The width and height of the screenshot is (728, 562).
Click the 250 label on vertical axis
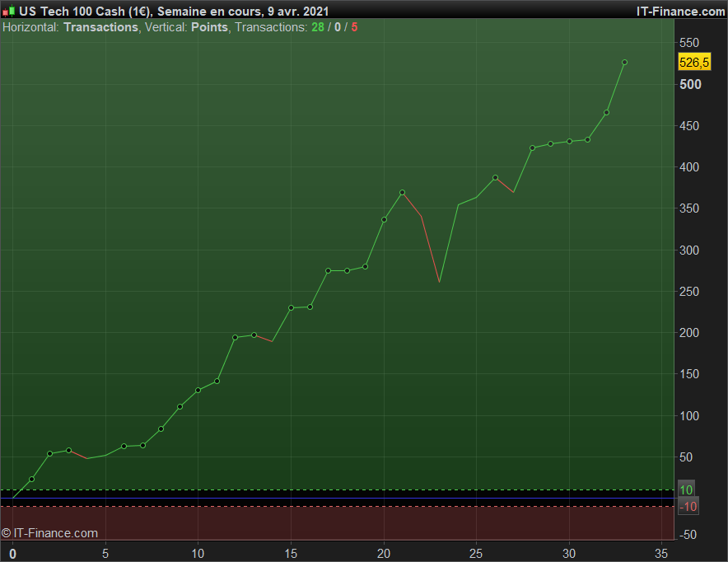pyautogui.click(x=689, y=292)
